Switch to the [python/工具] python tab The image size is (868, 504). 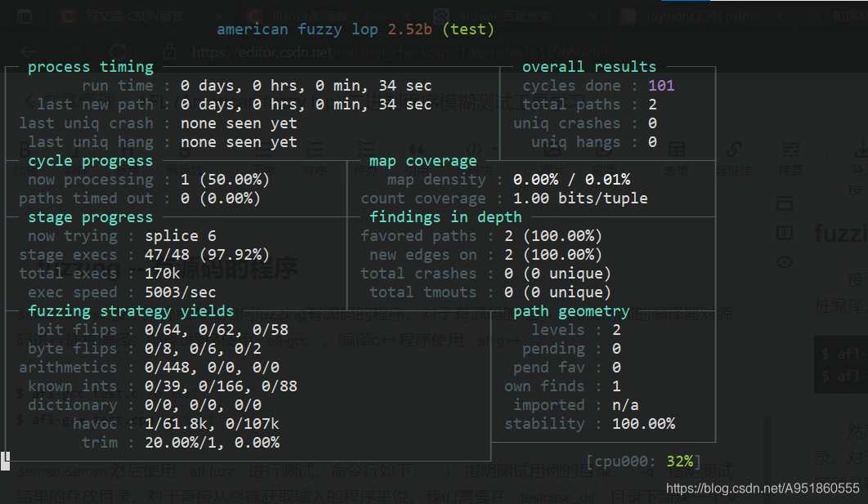702,16
